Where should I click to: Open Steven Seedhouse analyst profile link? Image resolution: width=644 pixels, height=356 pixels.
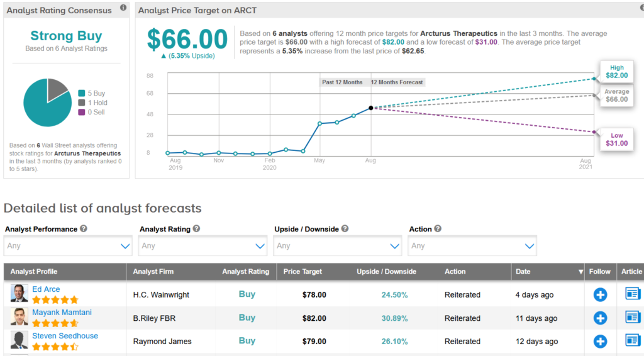(x=65, y=336)
